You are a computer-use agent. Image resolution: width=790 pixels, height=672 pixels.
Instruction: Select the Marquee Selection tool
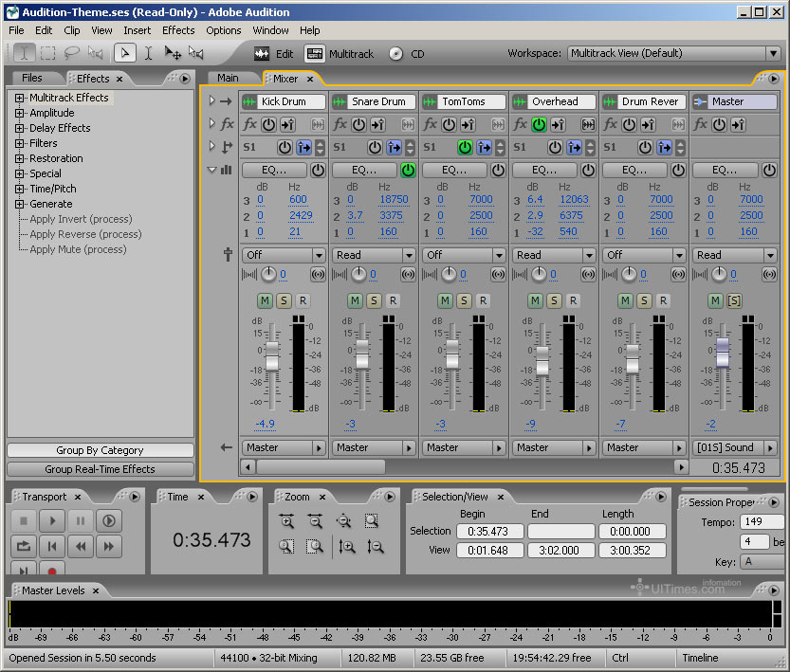coord(47,53)
